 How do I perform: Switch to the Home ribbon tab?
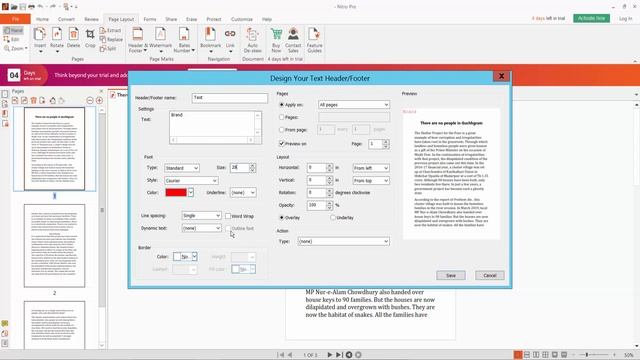[x=42, y=19]
